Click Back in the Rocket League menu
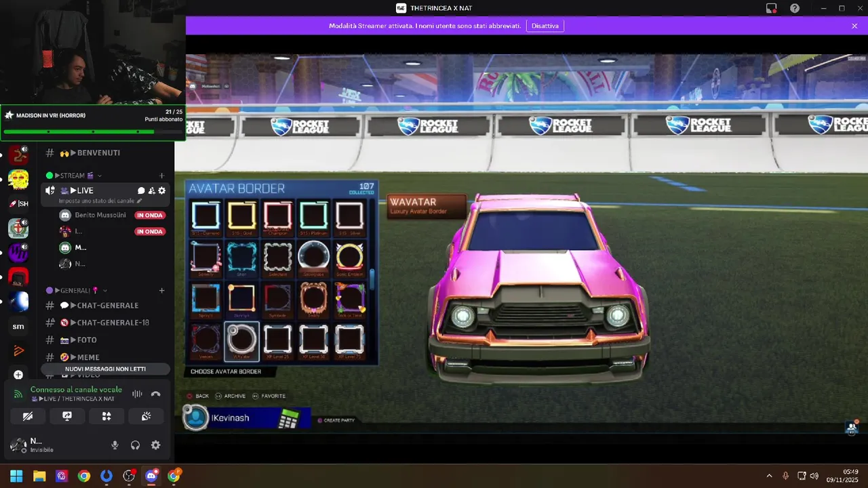This screenshot has height=488, width=868. click(197, 396)
